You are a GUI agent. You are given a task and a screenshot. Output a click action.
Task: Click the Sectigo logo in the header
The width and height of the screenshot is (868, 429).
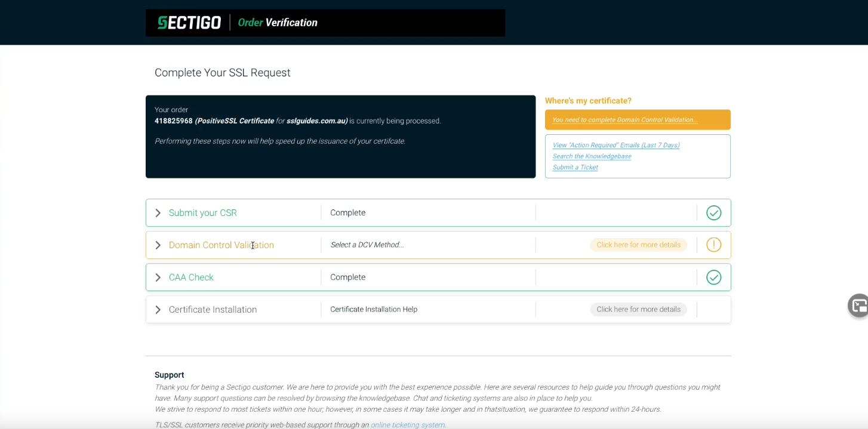188,22
